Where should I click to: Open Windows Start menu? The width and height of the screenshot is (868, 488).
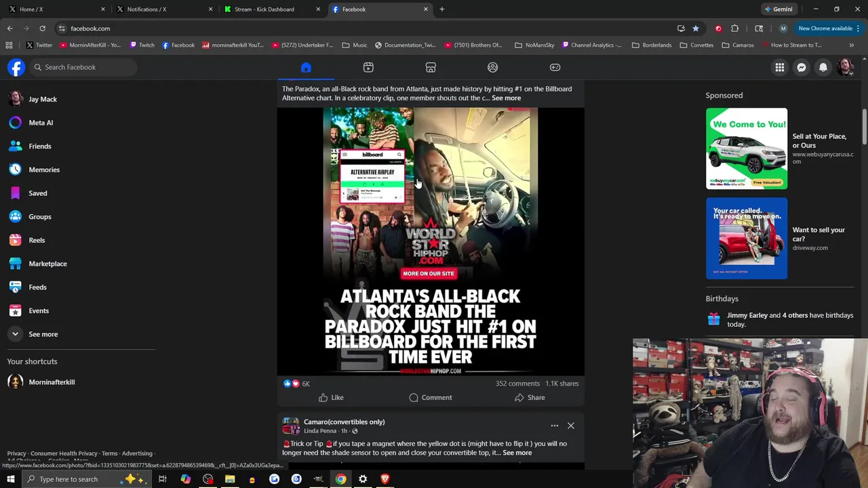click(11, 479)
